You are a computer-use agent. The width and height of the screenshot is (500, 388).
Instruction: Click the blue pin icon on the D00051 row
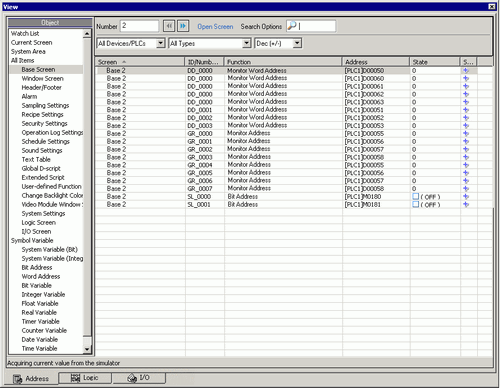[x=466, y=110]
